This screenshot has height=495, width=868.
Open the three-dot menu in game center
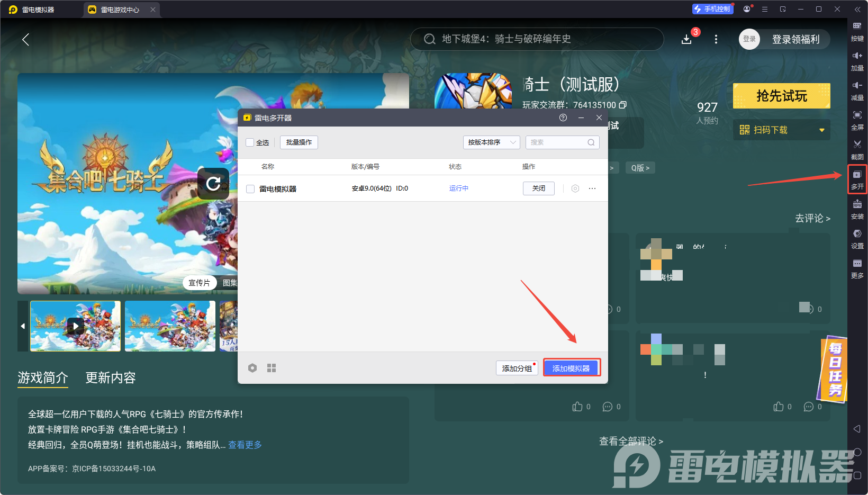click(716, 39)
